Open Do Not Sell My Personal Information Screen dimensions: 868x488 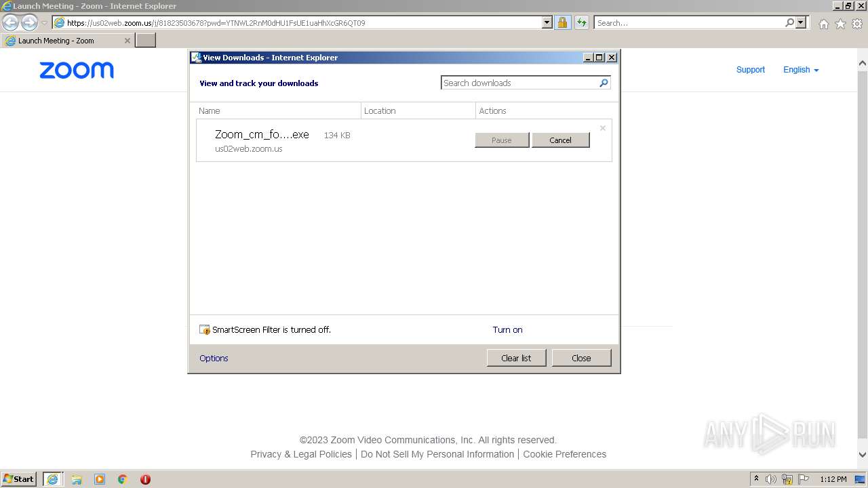coord(437,454)
